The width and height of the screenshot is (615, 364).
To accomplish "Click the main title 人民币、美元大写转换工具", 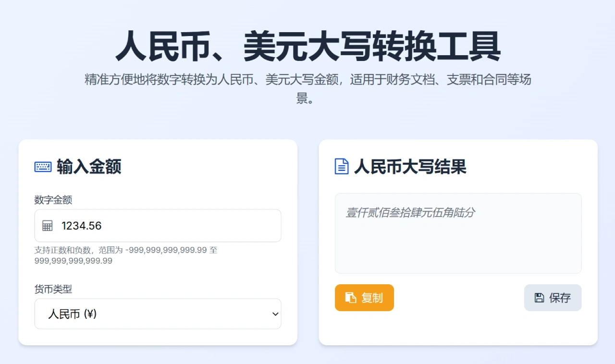I will (307, 46).
